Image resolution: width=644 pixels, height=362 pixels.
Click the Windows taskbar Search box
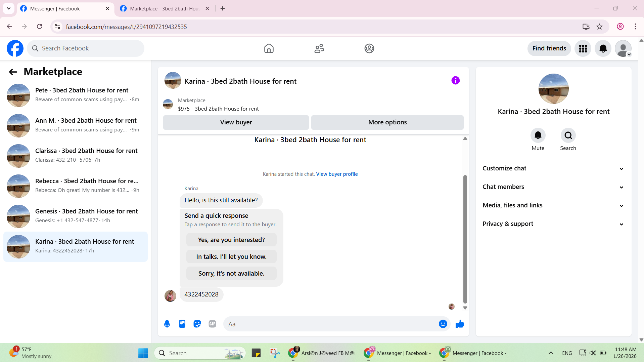[200, 353]
